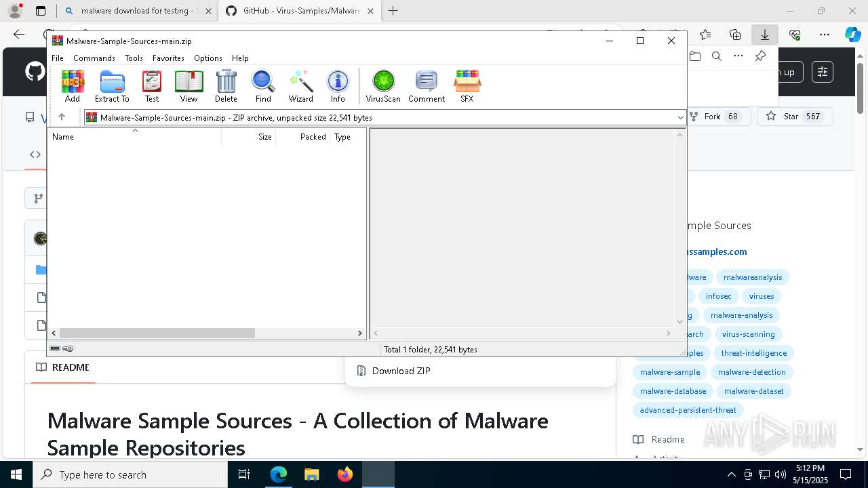Image resolution: width=868 pixels, height=488 pixels.
Task: Go up one folder level arrow
Action: 62,117
